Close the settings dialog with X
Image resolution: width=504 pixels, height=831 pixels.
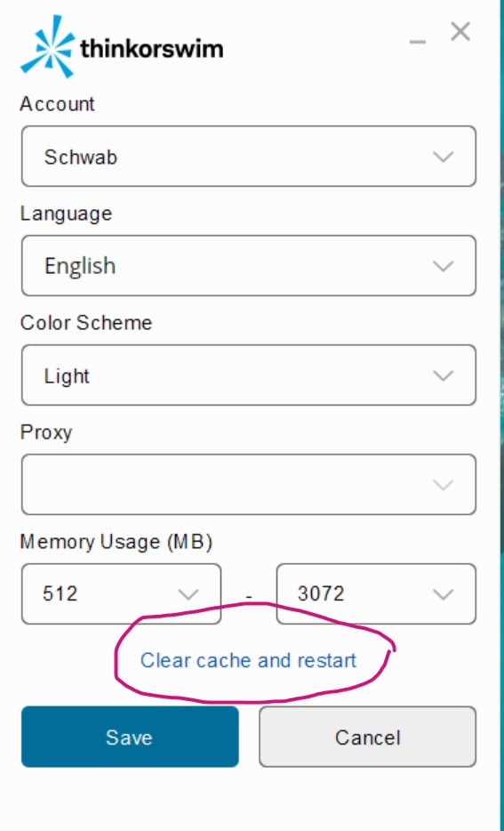[x=460, y=32]
